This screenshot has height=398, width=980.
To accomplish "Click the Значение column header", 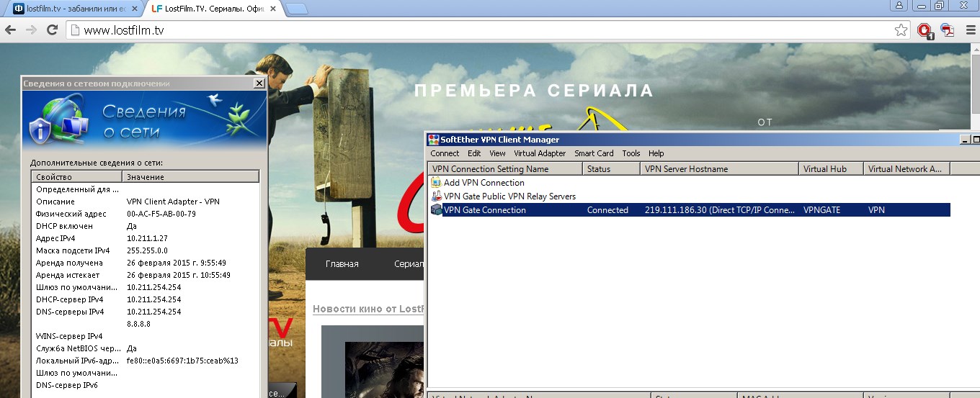I will (190, 176).
